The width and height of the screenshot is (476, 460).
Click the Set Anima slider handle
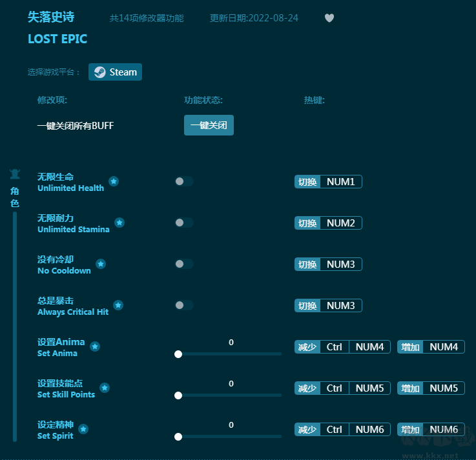tap(178, 354)
